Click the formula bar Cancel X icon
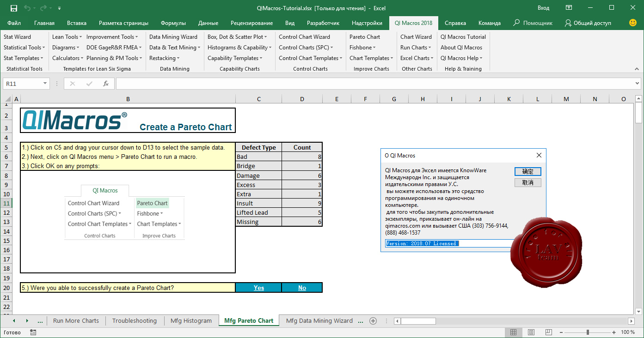644x338 pixels. [73, 84]
